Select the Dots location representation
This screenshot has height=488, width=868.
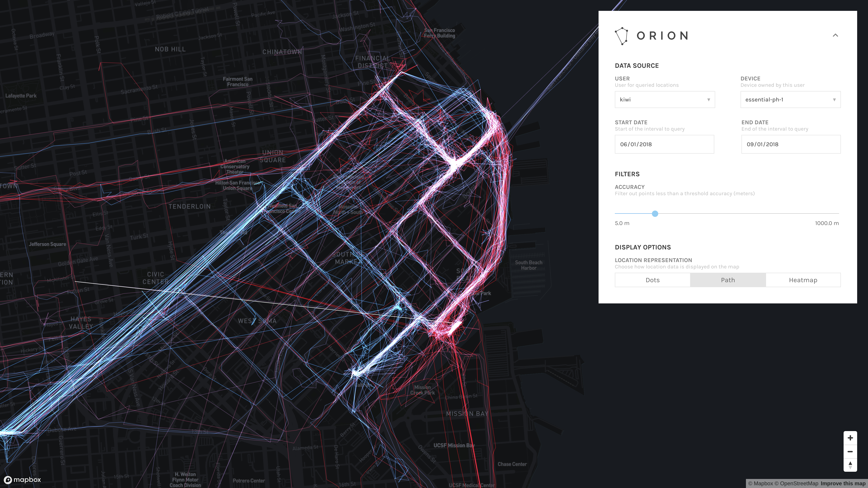652,280
